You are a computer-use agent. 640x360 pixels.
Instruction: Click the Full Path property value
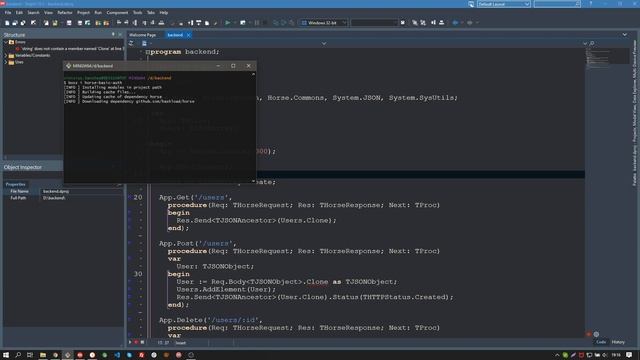click(x=54, y=198)
